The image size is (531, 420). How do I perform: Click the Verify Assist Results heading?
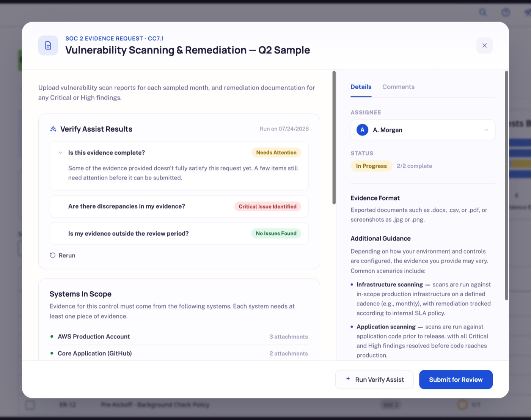96,129
